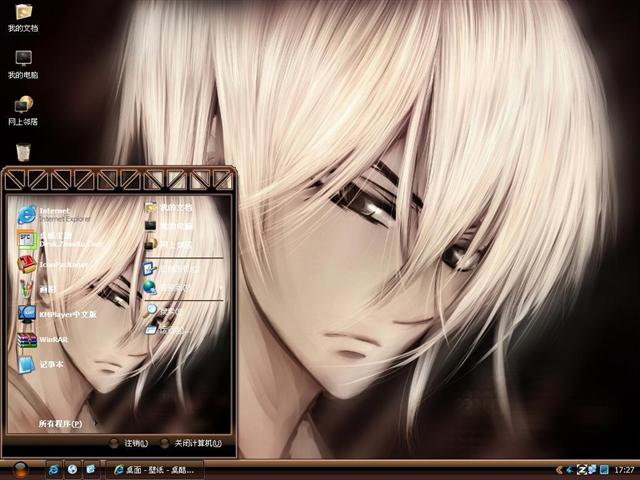The image size is (640, 480).
Task: Open 画图 (Paint) in the start menu
Action: pos(37,289)
